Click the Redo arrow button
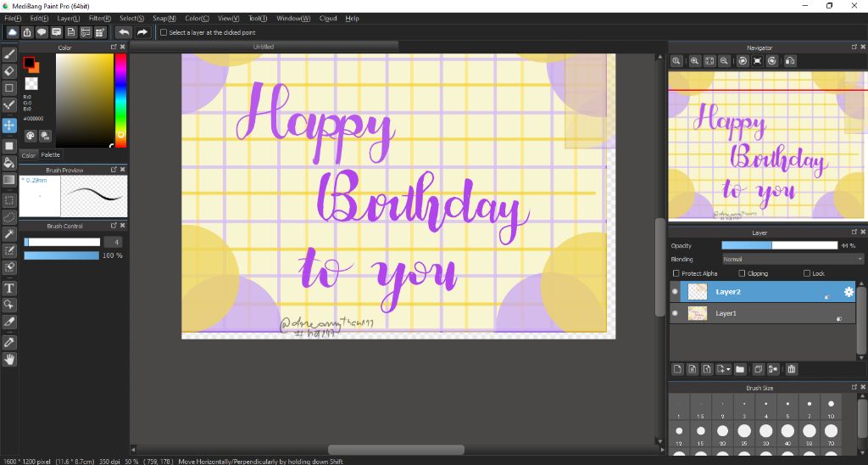 coord(142,33)
